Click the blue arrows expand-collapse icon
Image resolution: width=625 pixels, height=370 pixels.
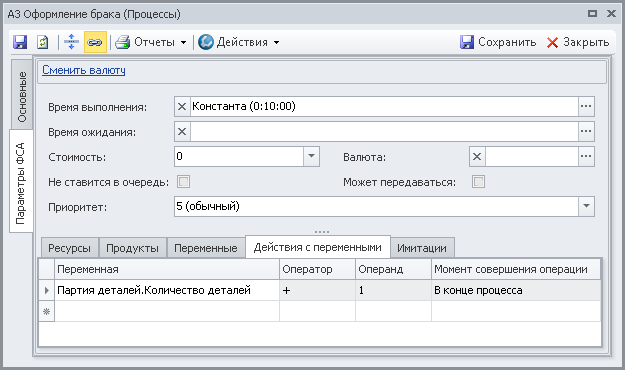71,42
